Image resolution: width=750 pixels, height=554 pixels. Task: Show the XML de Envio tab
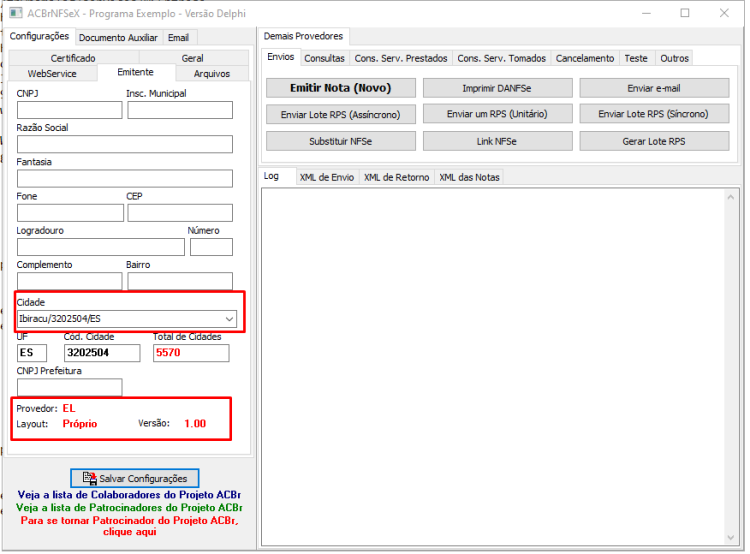327,177
